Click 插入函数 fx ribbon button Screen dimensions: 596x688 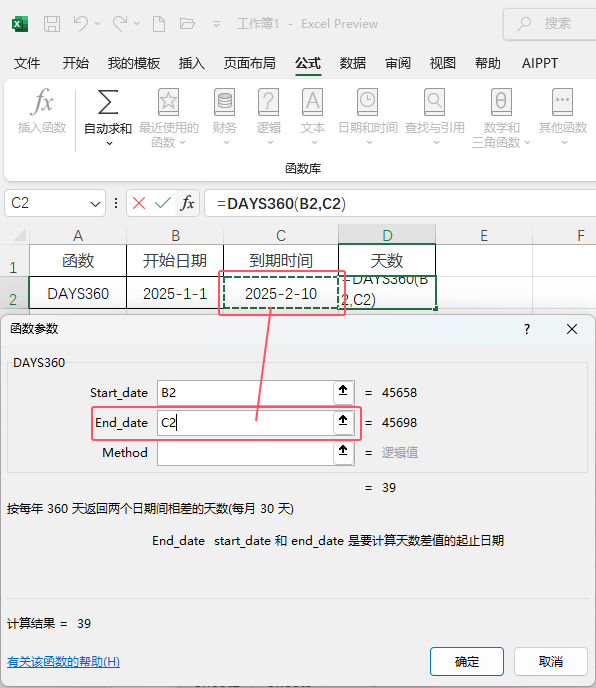(x=42, y=111)
